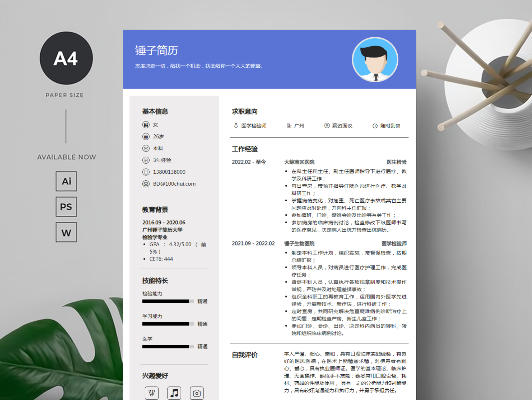Click the profile avatar picture
The height and width of the screenshot is (400, 532).
pyautogui.click(x=375, y=60)
